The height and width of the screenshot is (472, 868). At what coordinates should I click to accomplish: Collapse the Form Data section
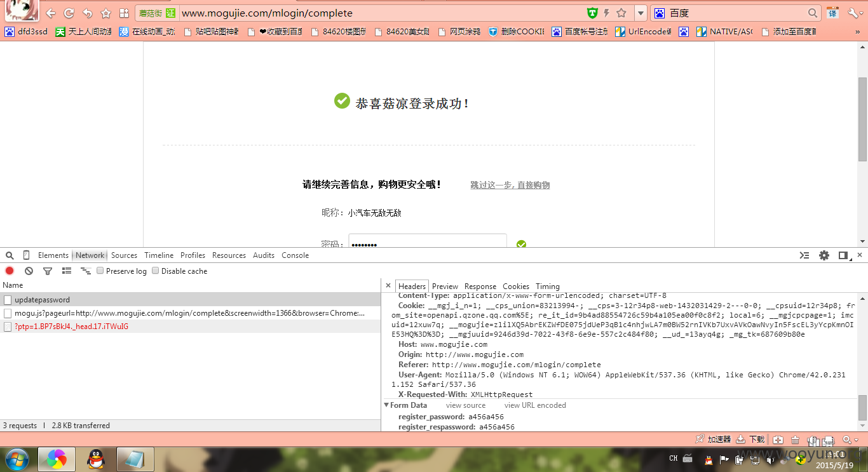click(x=386, y=405)
